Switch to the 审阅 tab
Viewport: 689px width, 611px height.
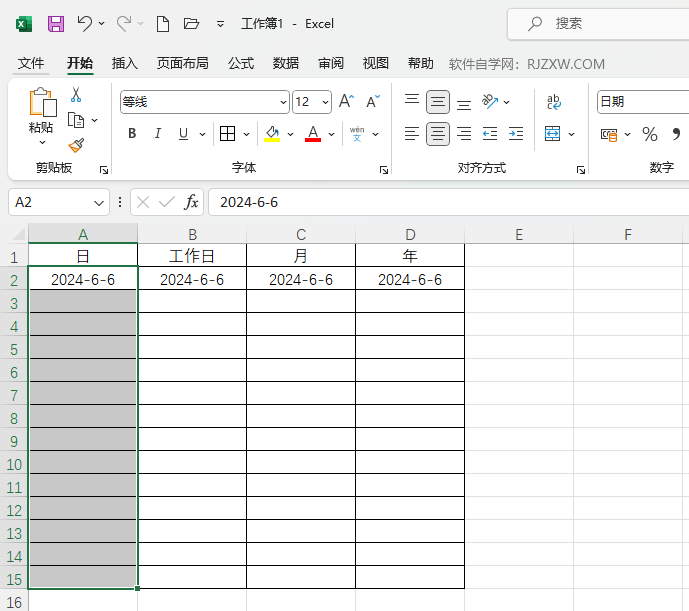click(331, 63)
